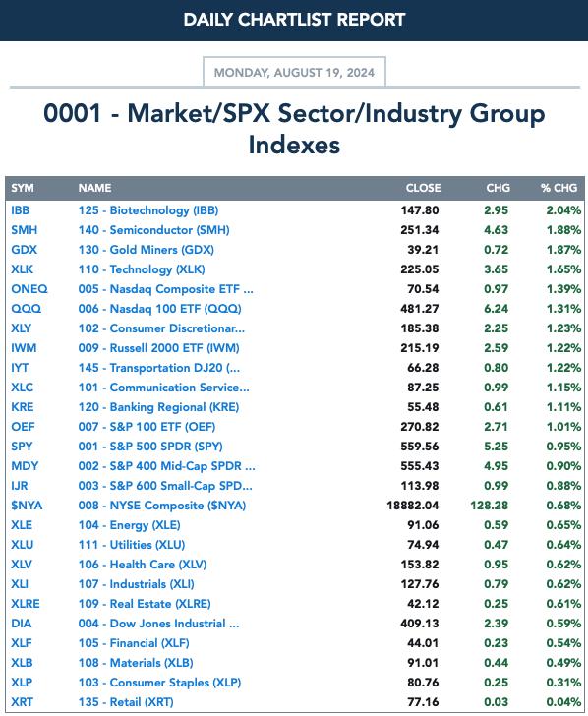588x716 pixels.
Task: Open 106 - Health Care (XLV) link
Action: coord(143,565)
